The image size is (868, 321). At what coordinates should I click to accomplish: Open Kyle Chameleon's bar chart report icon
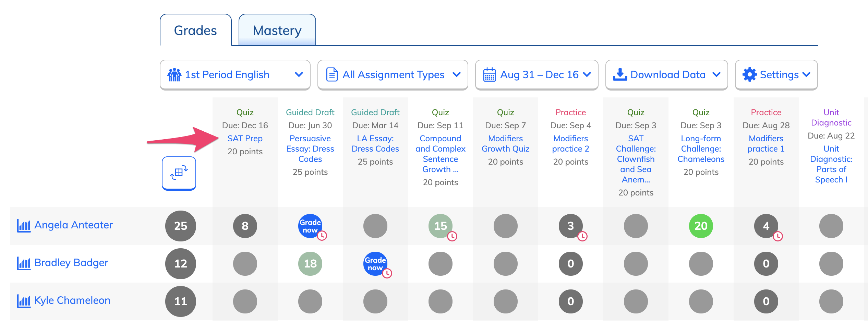pyautogui.click(x=24, y=301)
